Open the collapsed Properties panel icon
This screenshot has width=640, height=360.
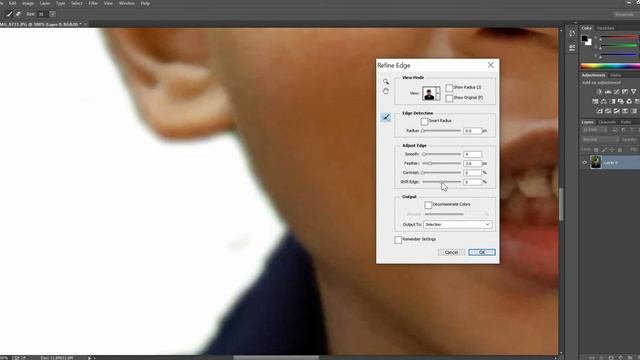click(x=572, y=48)
